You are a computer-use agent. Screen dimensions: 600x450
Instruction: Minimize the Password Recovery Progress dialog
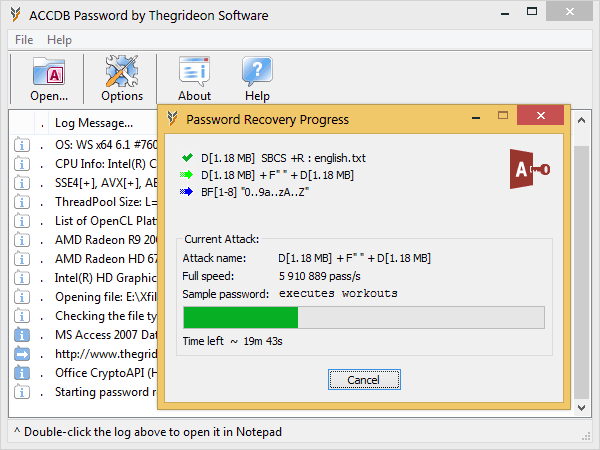click(x=476, y=117)
